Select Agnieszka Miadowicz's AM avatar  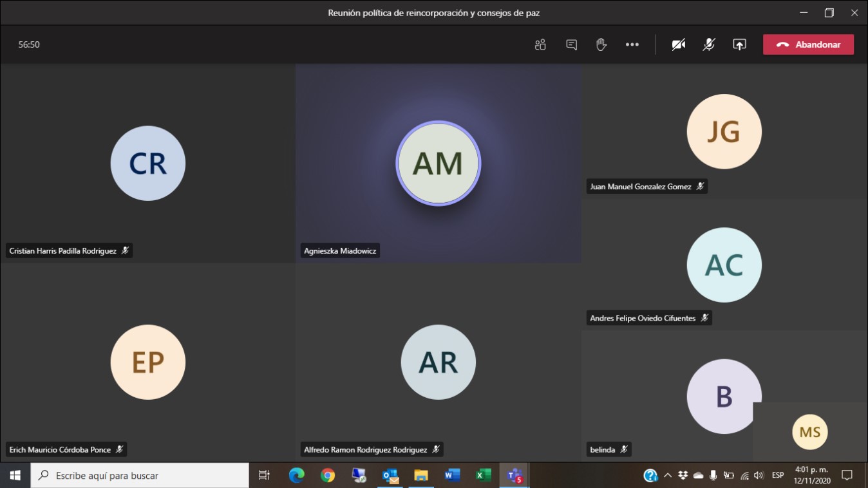[x=438, y=164]
